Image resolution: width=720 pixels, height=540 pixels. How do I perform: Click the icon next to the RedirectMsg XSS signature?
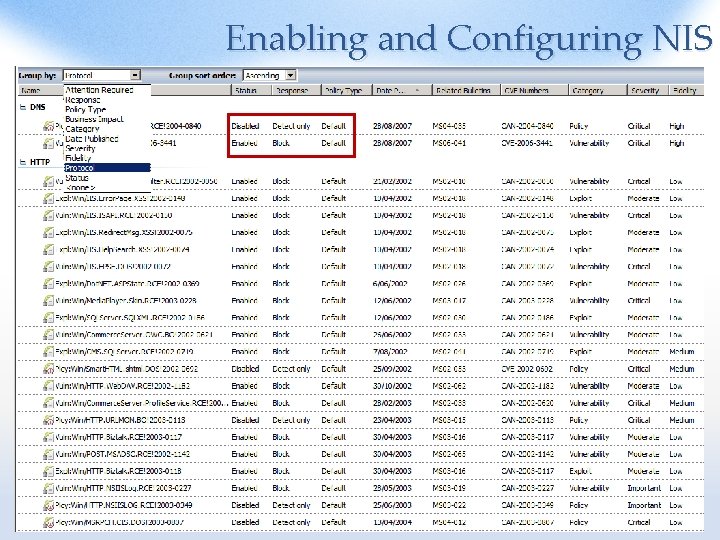[x=48, y=233]
